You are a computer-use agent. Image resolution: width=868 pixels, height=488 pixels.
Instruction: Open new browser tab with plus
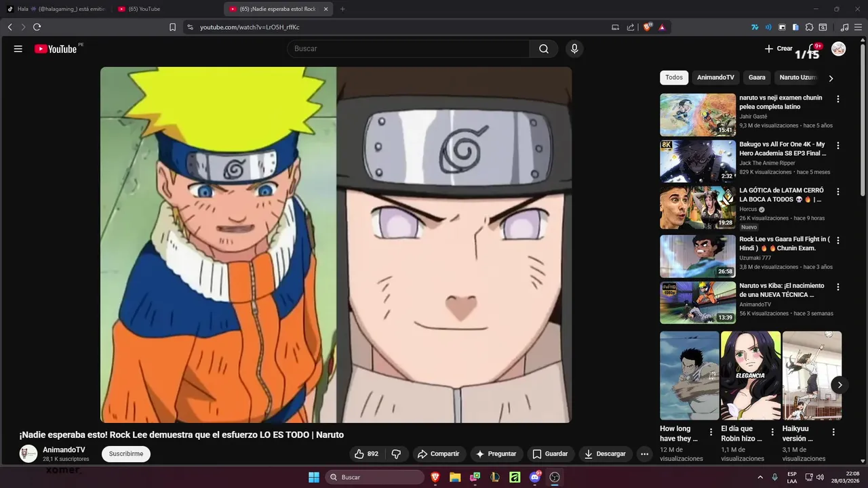[342, 9]
